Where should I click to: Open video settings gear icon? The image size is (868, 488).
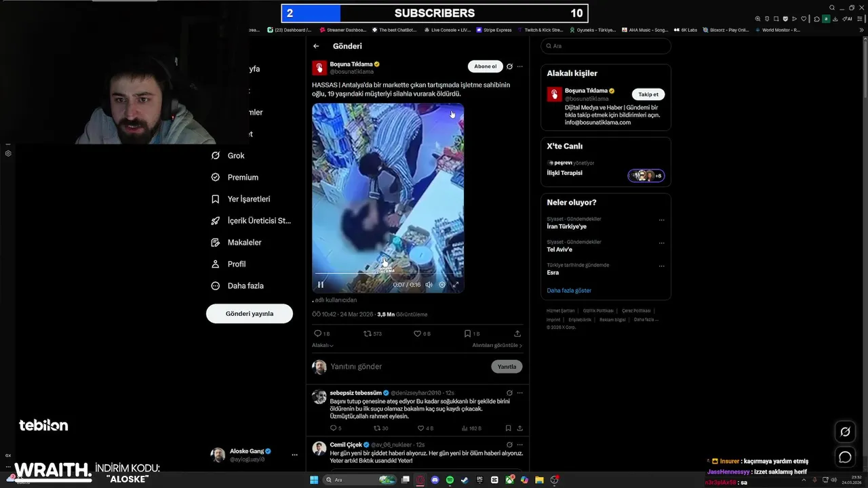pos(442,285)
